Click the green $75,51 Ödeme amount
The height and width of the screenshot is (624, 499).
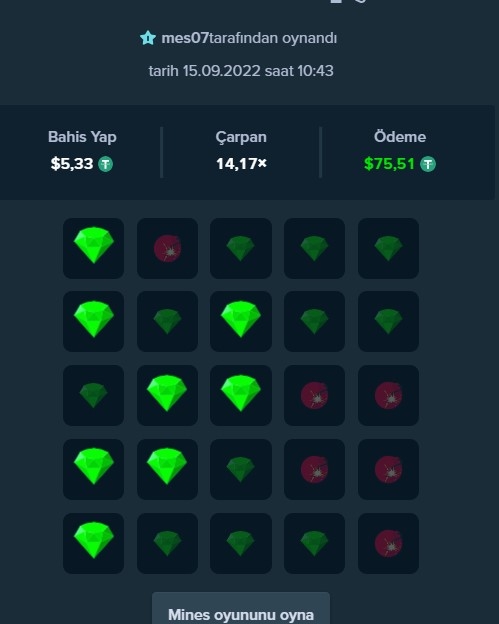click(390, 164)
